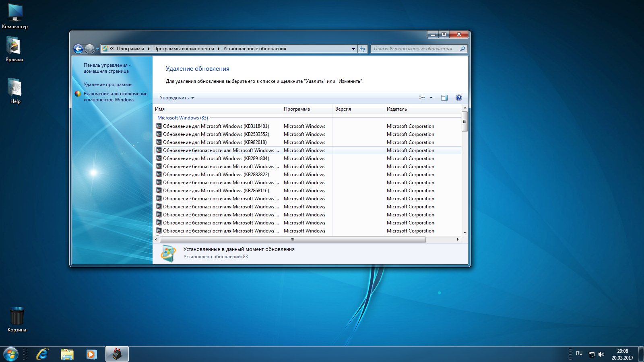Select the update KB2868116
This screenshot has width=644, height=362.
coord(308,191)
